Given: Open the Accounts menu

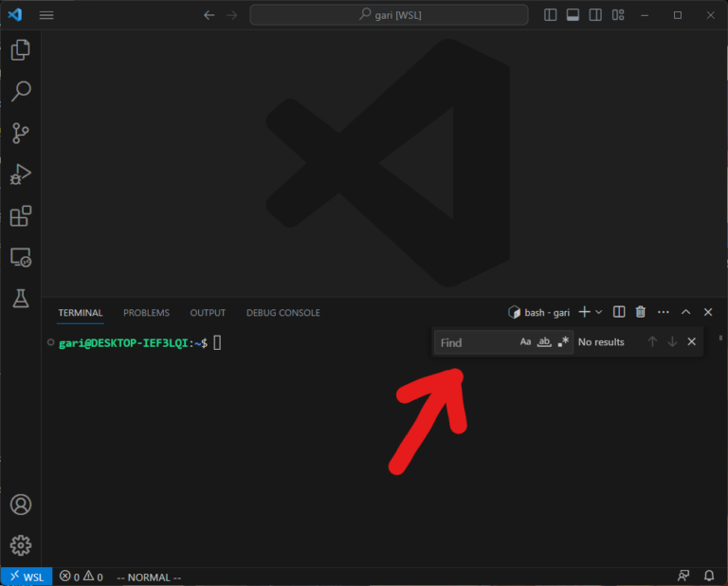Looking at the screenshot, I should point(21,504).
